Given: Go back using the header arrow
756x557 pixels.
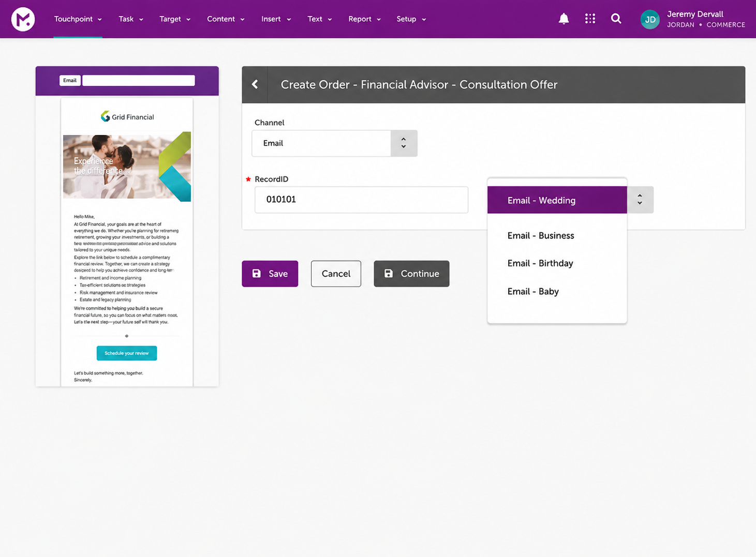Looking at the screenshot, I should coord(255,84).
